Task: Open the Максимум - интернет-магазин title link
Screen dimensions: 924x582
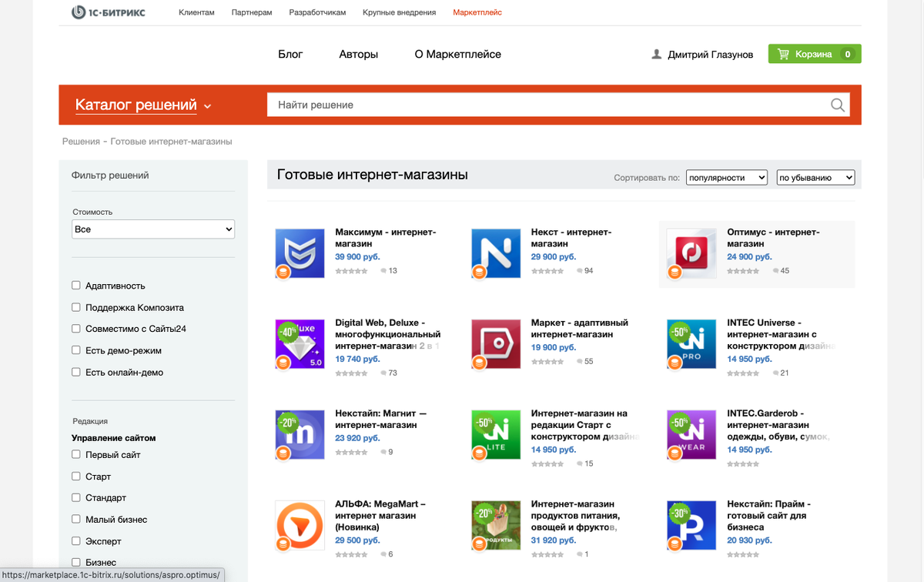Action: [385, 238]
